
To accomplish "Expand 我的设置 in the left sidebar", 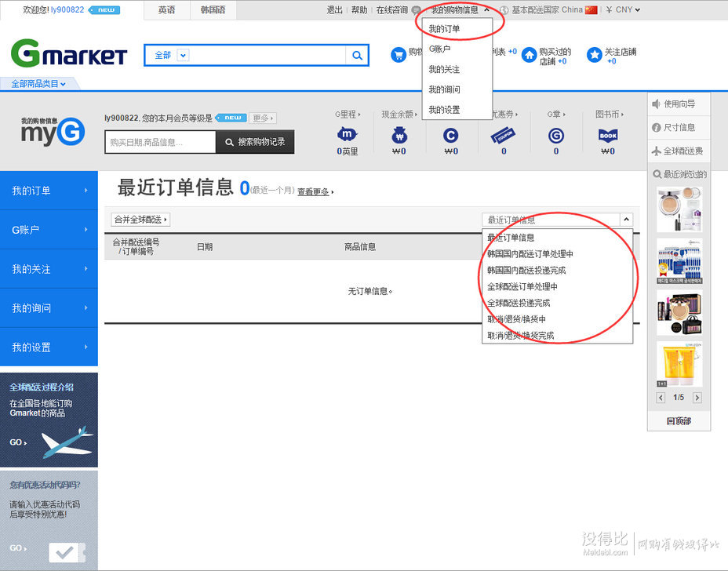I will pyautogui.click(x=49, y=347).
